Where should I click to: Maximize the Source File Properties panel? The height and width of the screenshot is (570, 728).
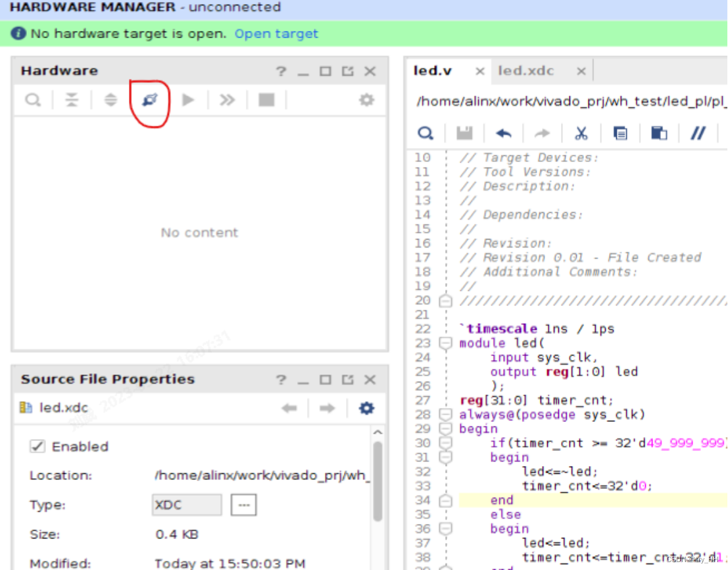click(x=326, y=380)
